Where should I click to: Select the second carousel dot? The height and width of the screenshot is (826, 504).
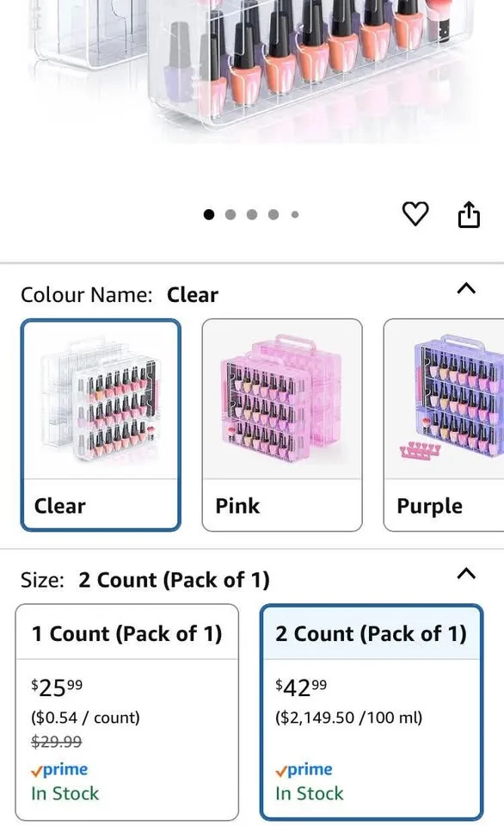click(230, 213)
